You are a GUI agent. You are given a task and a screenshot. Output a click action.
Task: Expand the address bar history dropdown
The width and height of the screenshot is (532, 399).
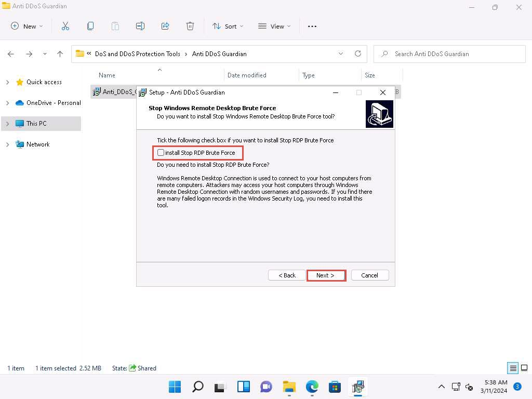coord(341,54)
